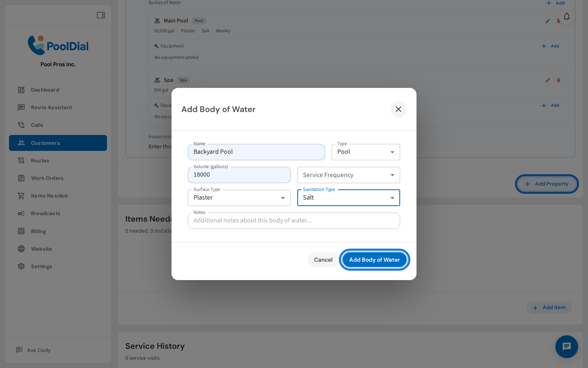Open the Routes section
The width and height of the screenshot is (588, 368).
click(40, 160)
